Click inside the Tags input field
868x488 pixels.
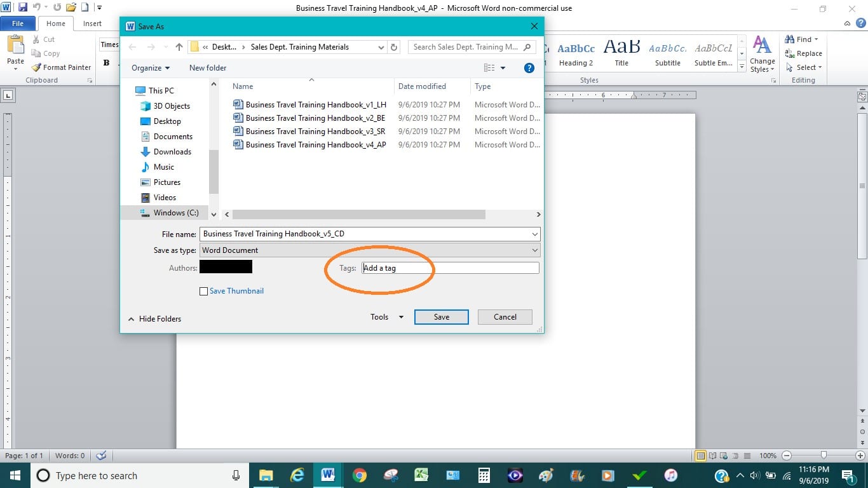click(445, 268)
